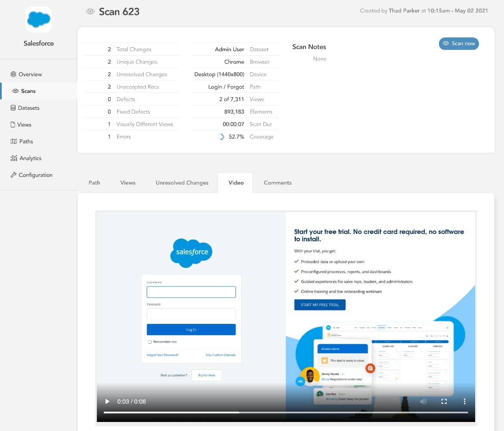The width and height of the screenshot is (504, 431).
Task: Click the Unique Changes stat row
Action: click(x=132, y=62)
